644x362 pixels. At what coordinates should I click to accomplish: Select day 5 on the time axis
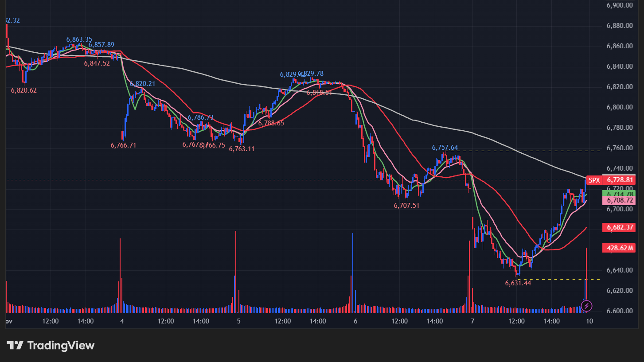pos(239,321)
